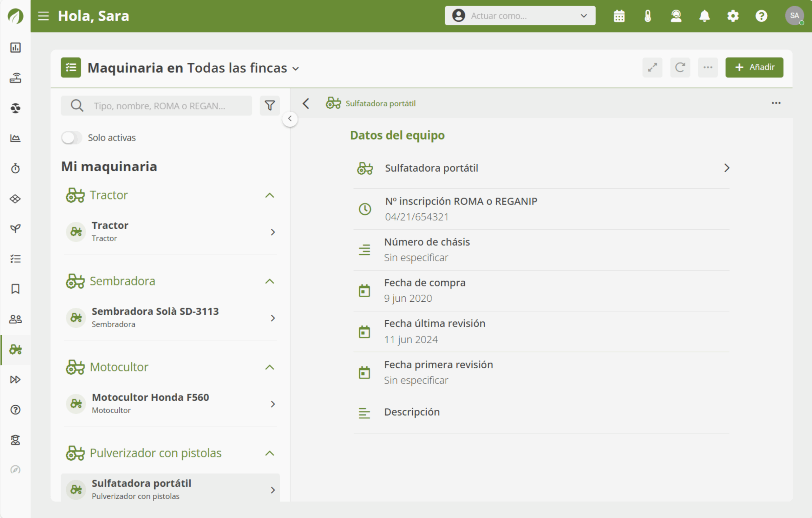Click the filter funnel icon
Image resolution: width=812 pixels, height=518 pixels.
(269, 106)
